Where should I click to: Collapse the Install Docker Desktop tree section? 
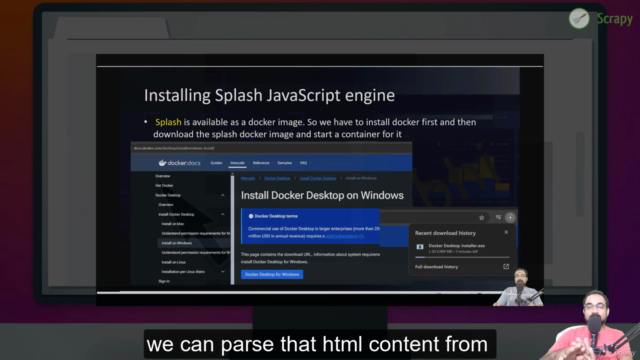(223, 214)
